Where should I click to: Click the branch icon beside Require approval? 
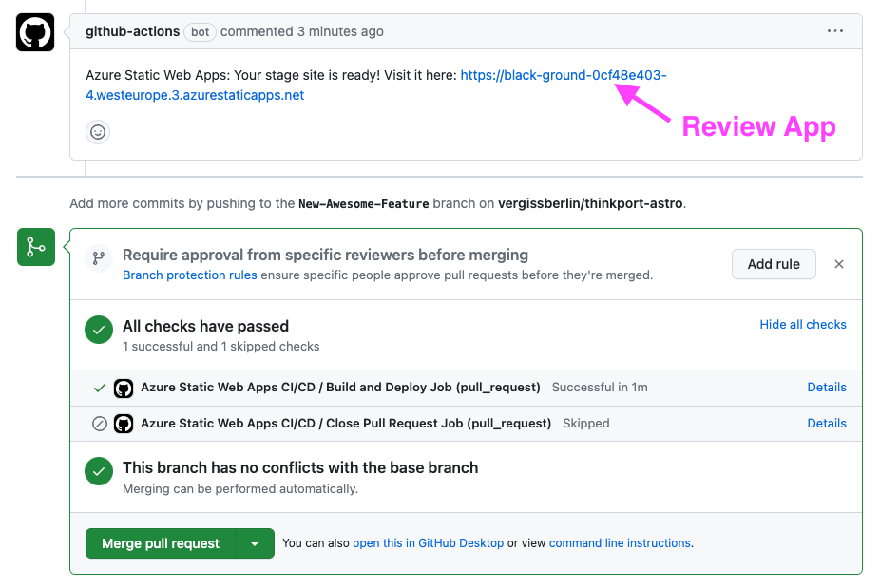click(99, 258)
